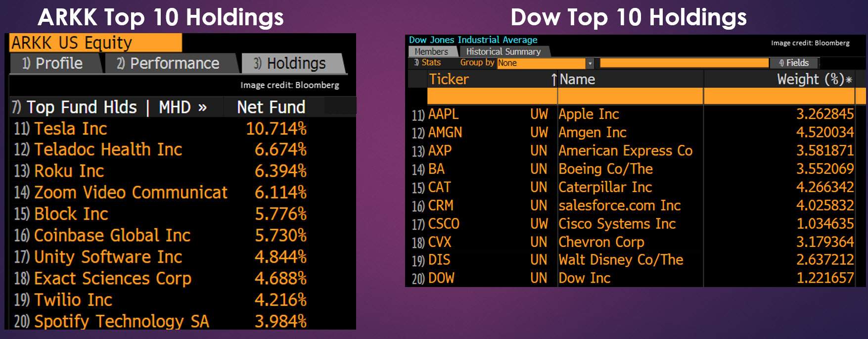Image resolution: width=868 pixels, height=339 pixels.
Task: Click the Stats button
Action: pyautogui.click(x=428, y=63)
